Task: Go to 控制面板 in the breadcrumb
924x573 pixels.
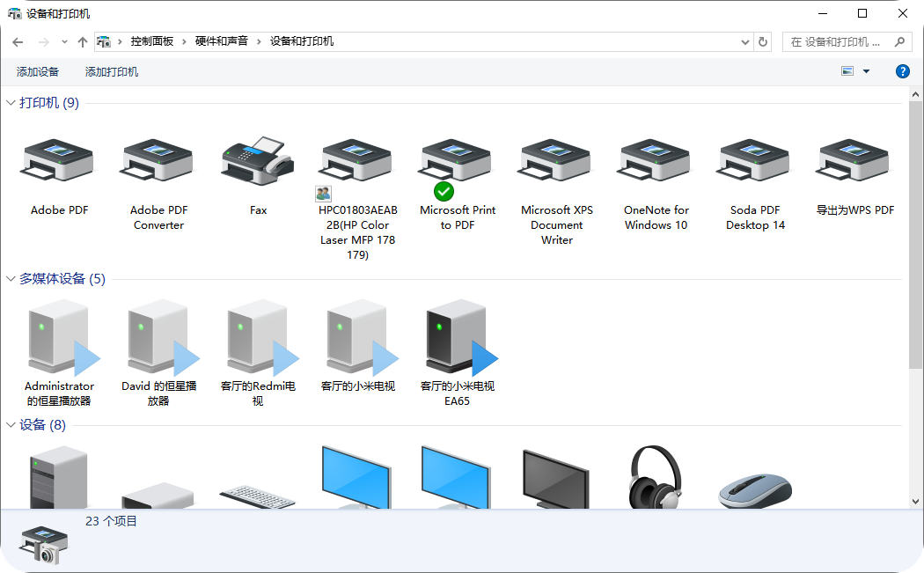Action: (152, 41)
